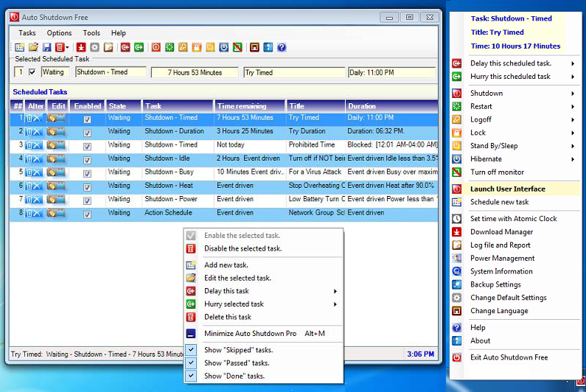Click the Add new task toolbar icon
The width and height of the screenshot is (586, 392).
coord(19,47)
